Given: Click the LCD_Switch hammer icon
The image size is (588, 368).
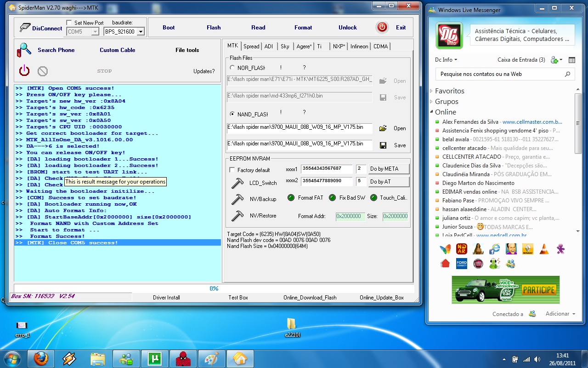Looking at the screenshot, I should click(237, 183).
